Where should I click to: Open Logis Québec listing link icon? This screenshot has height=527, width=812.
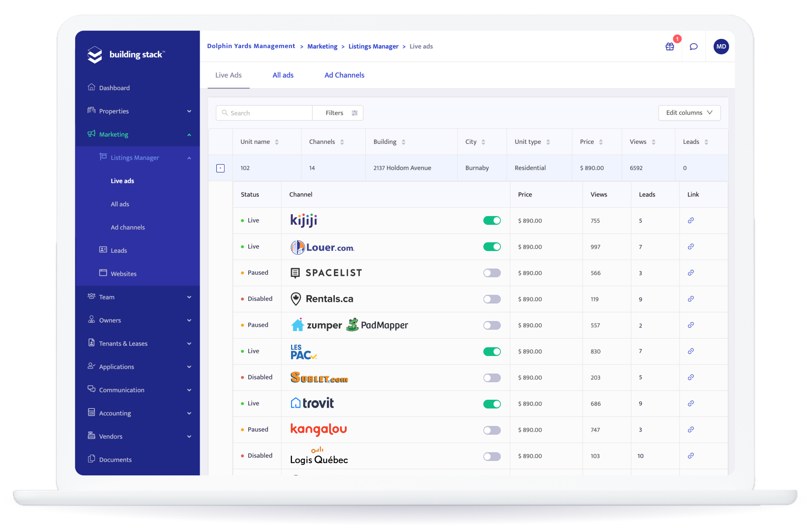coord(691,456)
